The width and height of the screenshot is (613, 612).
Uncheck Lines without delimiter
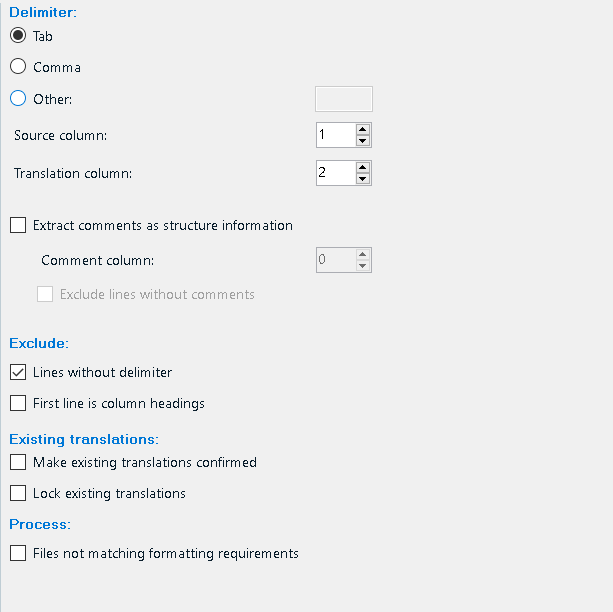pos(18,373)
